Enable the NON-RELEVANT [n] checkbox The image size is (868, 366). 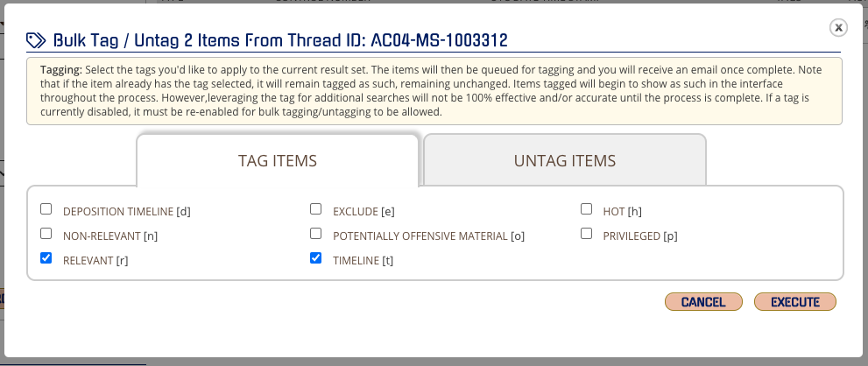pos(46,234)
